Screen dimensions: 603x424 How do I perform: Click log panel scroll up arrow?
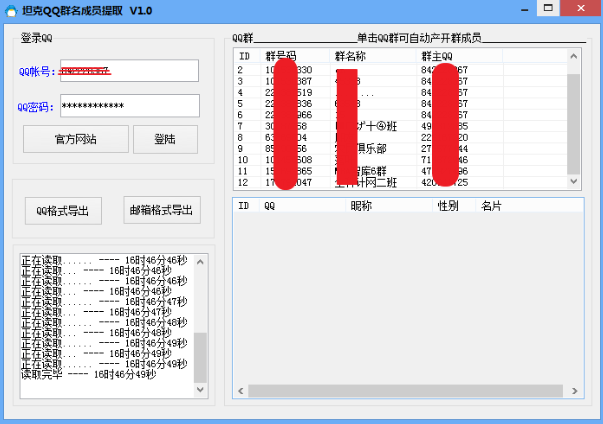200,262
